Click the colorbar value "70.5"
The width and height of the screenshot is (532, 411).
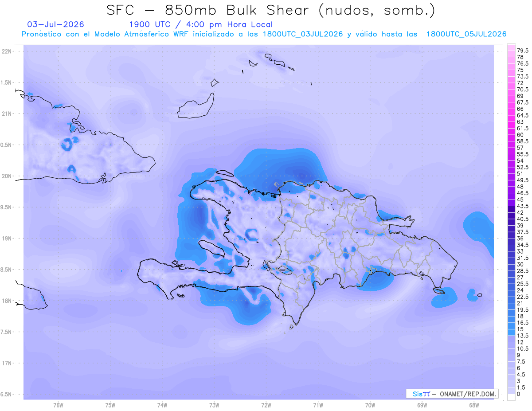click(x=524, y=90)
